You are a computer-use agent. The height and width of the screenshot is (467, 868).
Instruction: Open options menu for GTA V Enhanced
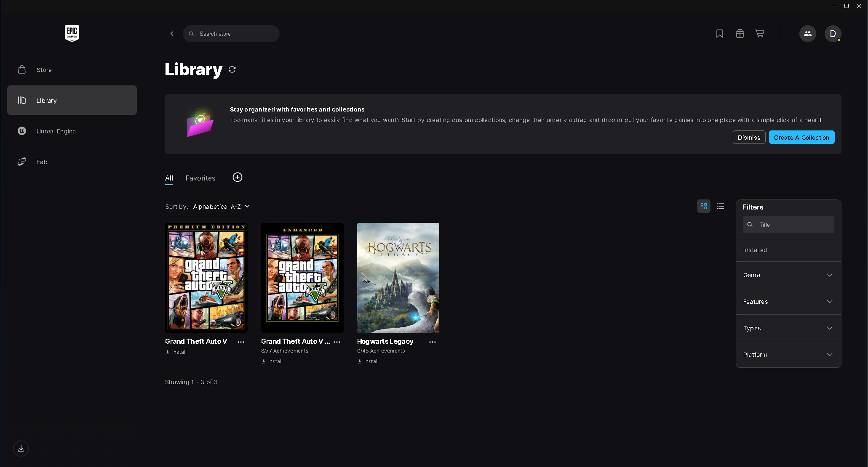click(x=337, y=342)
